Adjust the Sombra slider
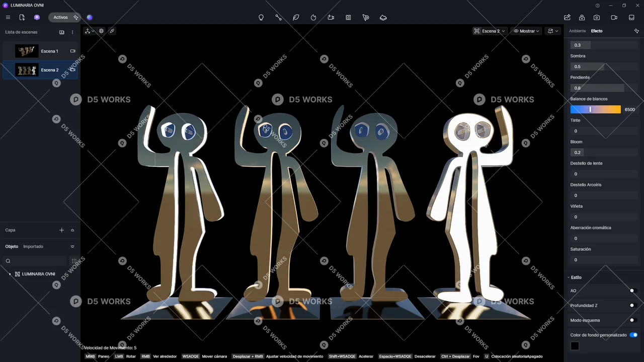The image size is (644, 362). coord(604,66)
